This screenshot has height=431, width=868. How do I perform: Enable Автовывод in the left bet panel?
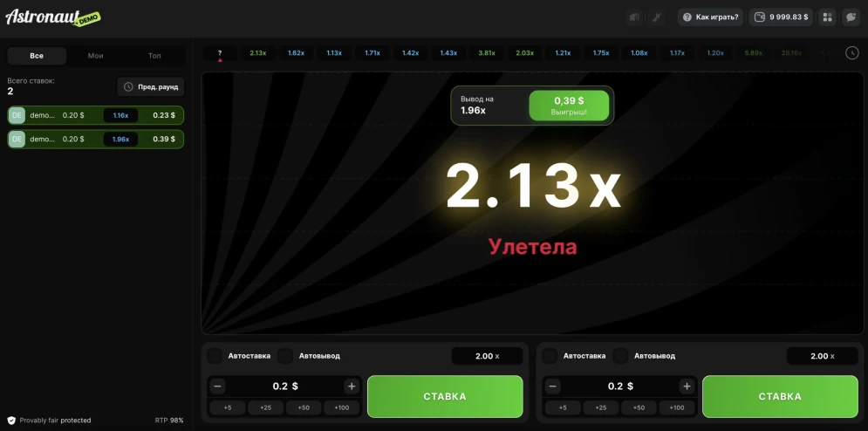tap(285, 356)
